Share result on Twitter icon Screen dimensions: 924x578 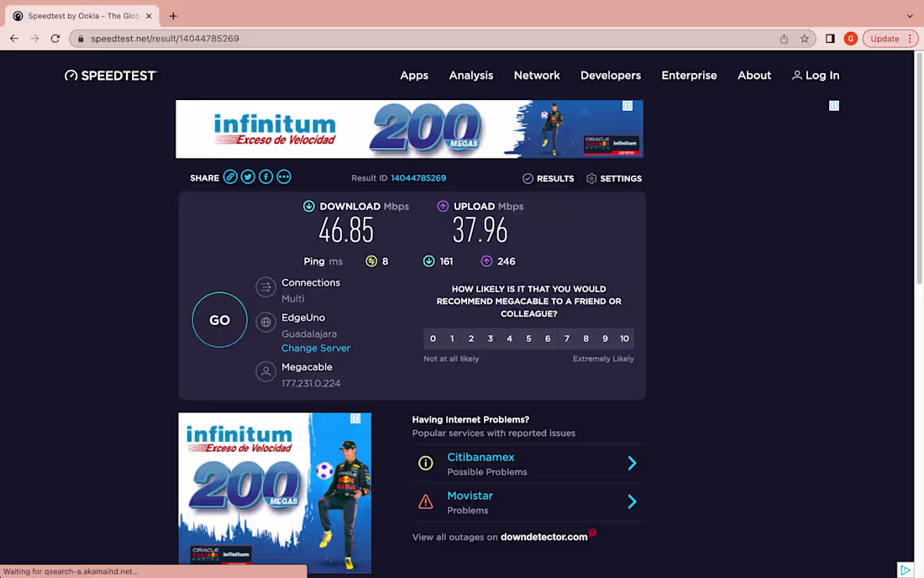(248, 176)
